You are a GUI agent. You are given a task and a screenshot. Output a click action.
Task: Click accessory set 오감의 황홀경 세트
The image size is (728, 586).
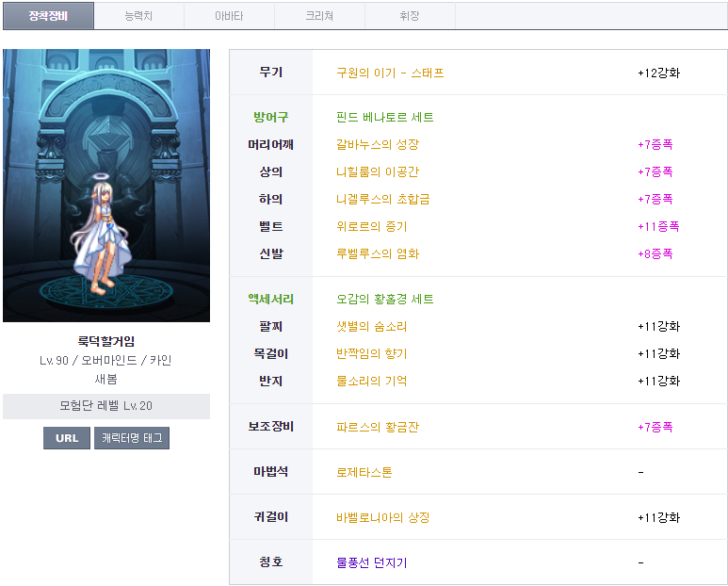click(x=385, y=299)
